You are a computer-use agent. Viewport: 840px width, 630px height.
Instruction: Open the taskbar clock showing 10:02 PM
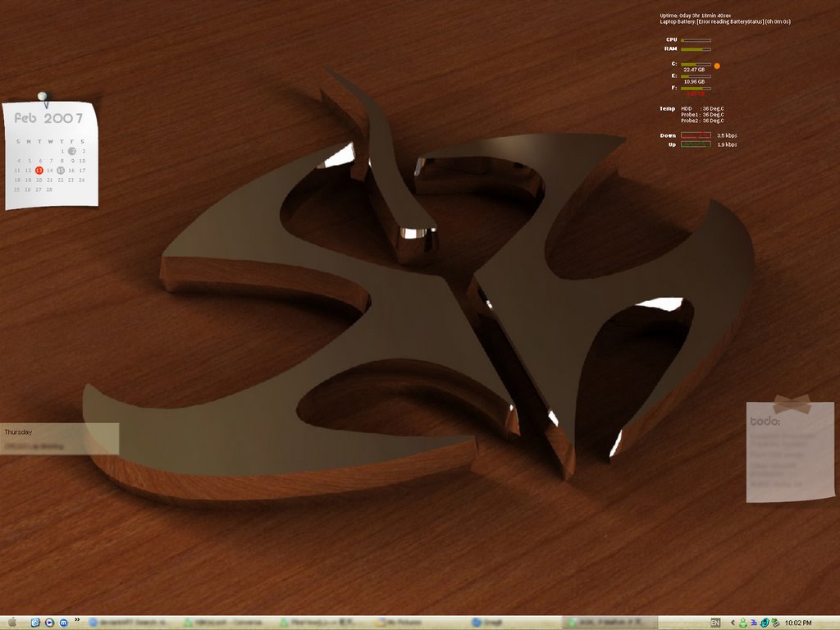coord(798,623)
